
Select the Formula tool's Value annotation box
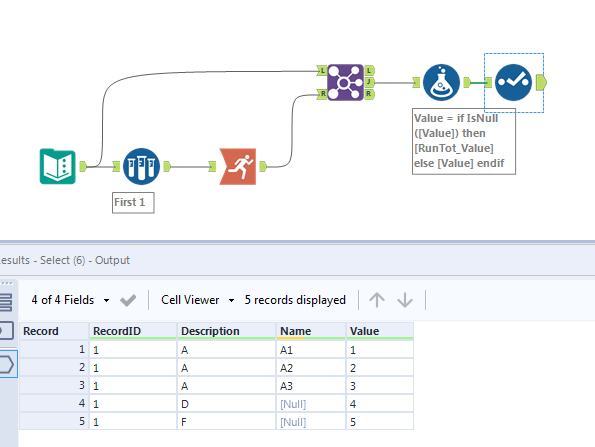coord(464,141)
